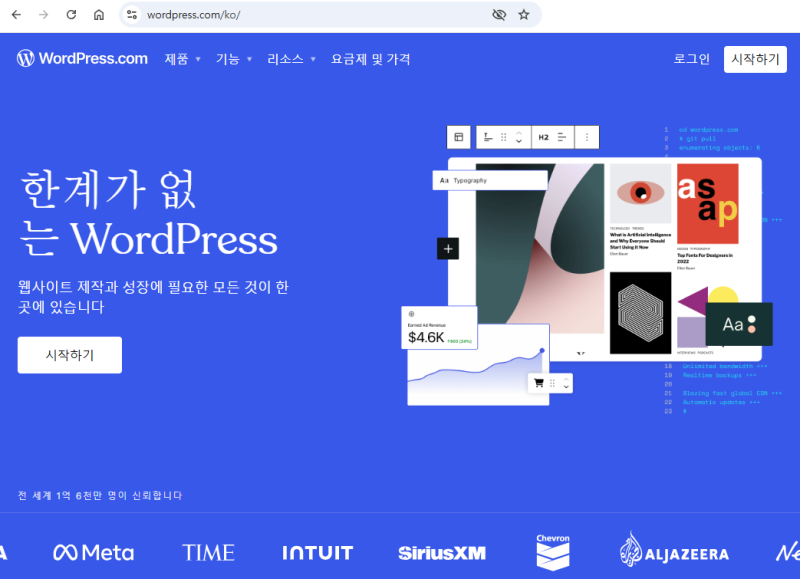Image resolution: width=800 pixels, height=579 pixels.
Task: Open the browser home page icon
Action: click(99, 15)
